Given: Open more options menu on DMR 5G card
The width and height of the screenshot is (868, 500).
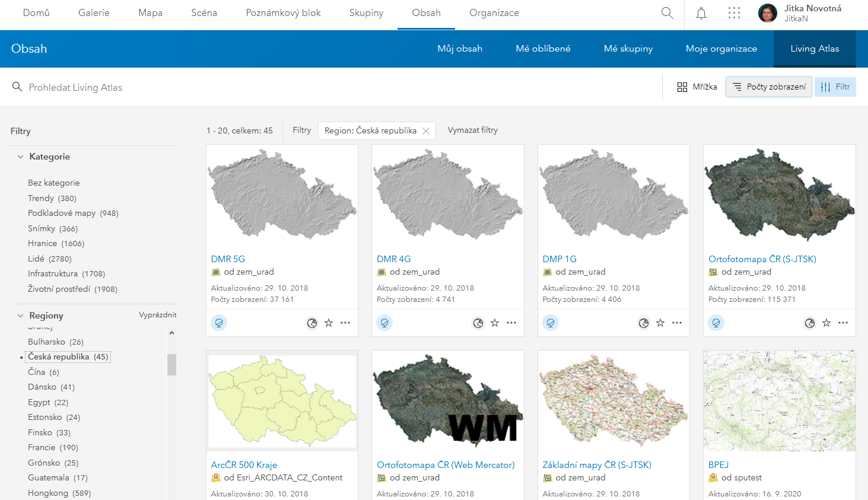Looking at the screenshot, I should point(345,323).
